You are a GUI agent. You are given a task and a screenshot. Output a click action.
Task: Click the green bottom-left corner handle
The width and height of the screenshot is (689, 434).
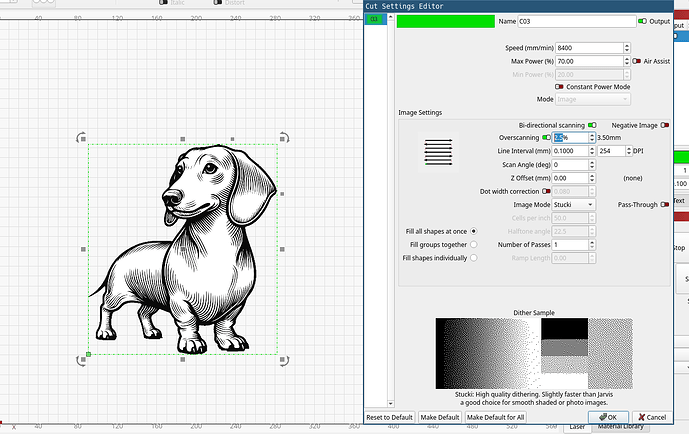point(88,354)
